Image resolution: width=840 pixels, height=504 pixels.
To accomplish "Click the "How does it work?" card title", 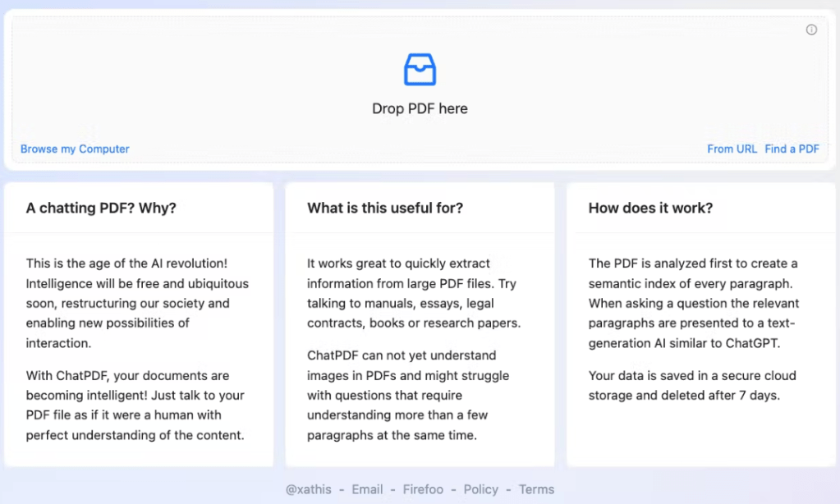I will (x=650, y=208).
